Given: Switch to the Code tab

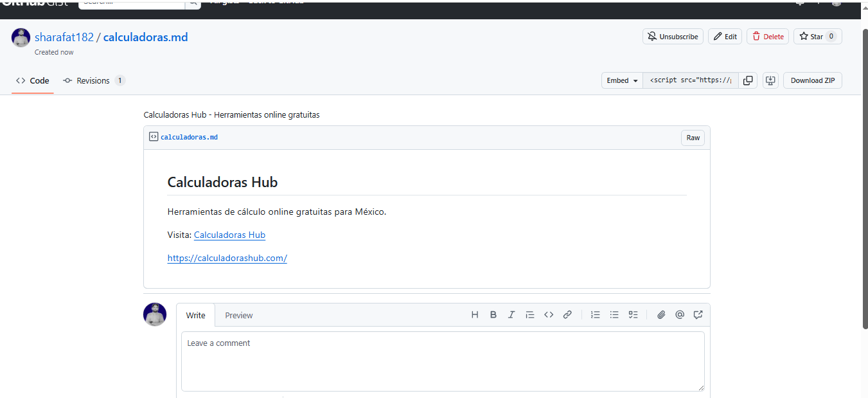Looking at the screenshot, I should pos(33,80).
